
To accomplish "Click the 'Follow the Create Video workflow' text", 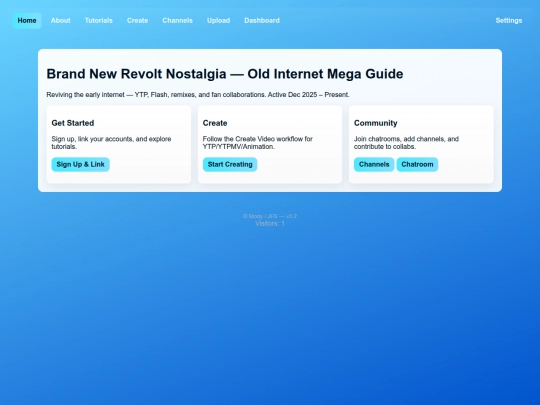I will coord(258,143).
